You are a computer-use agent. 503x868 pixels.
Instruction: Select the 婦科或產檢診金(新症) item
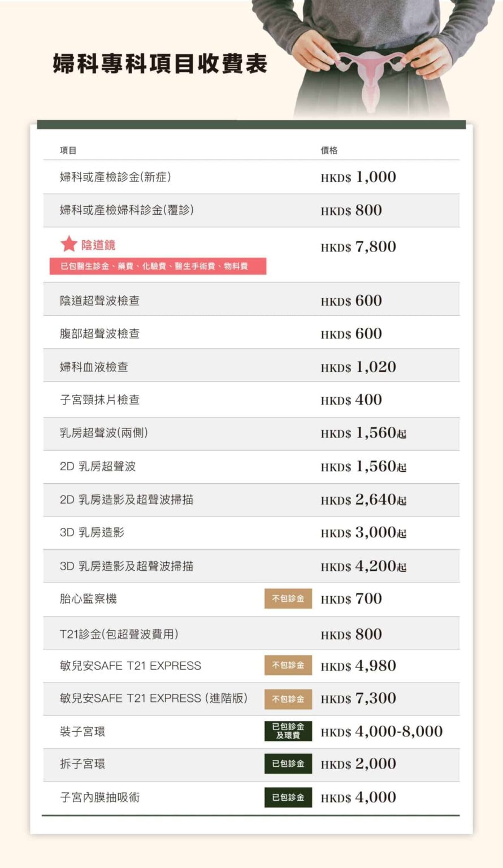point(115,177)
